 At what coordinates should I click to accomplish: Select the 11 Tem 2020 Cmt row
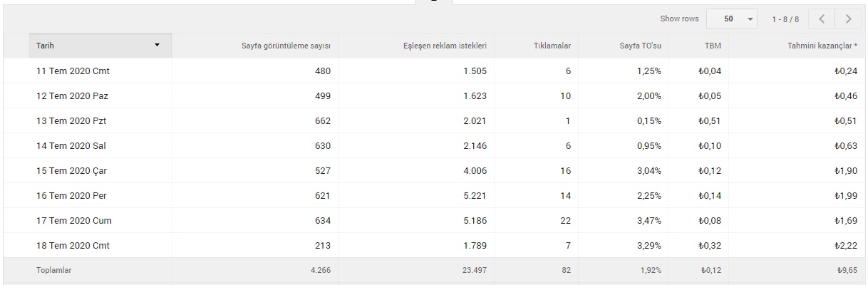tap(434, 71)
